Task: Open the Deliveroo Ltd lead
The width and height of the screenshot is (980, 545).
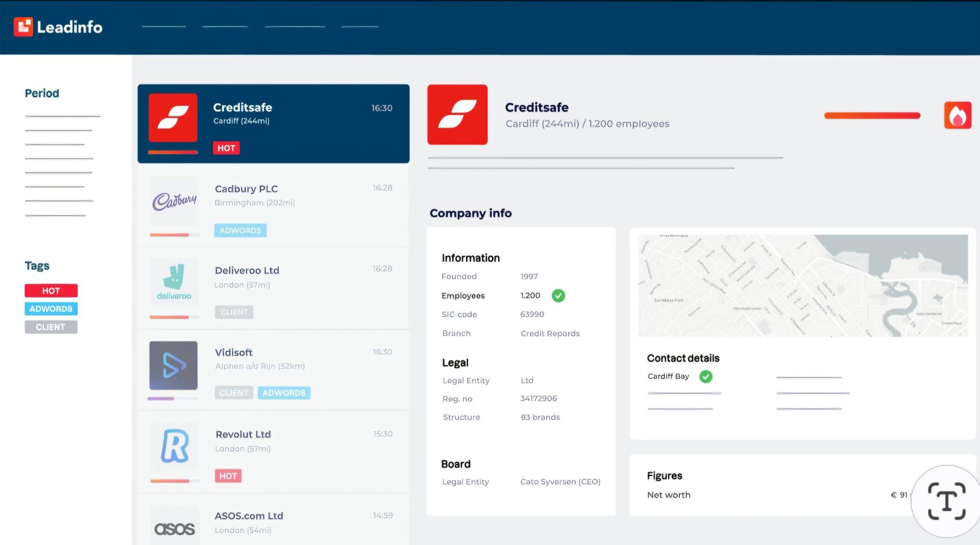Action: pyautogui.click(x=273, y=288)
